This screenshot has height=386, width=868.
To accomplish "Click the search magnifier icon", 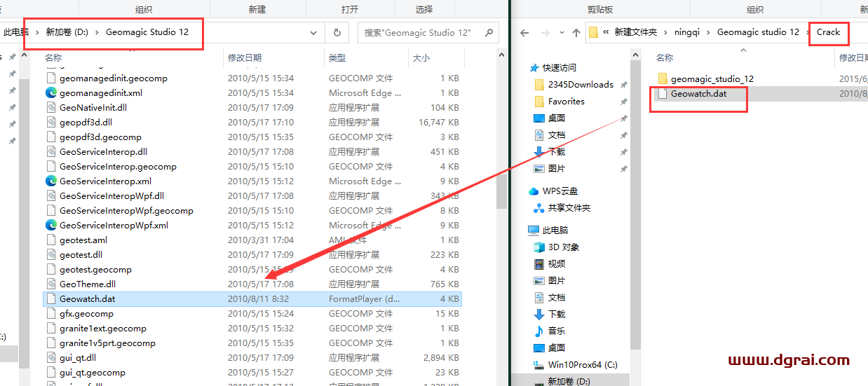I will point(489,32).
